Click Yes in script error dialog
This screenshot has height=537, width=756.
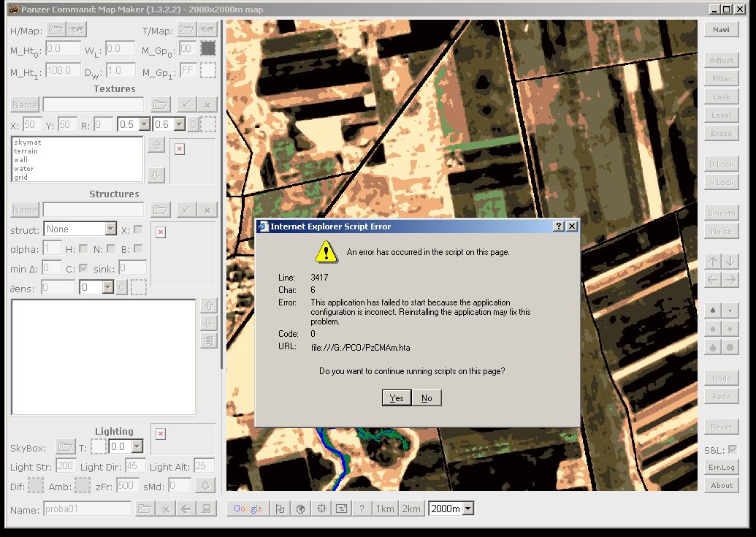point(397,397)
